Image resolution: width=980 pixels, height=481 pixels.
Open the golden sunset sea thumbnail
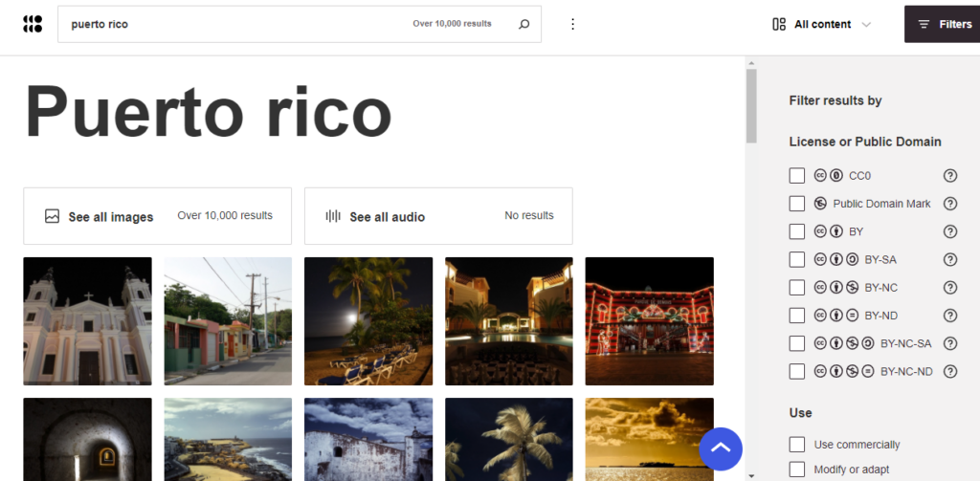(x=650, y=439)
